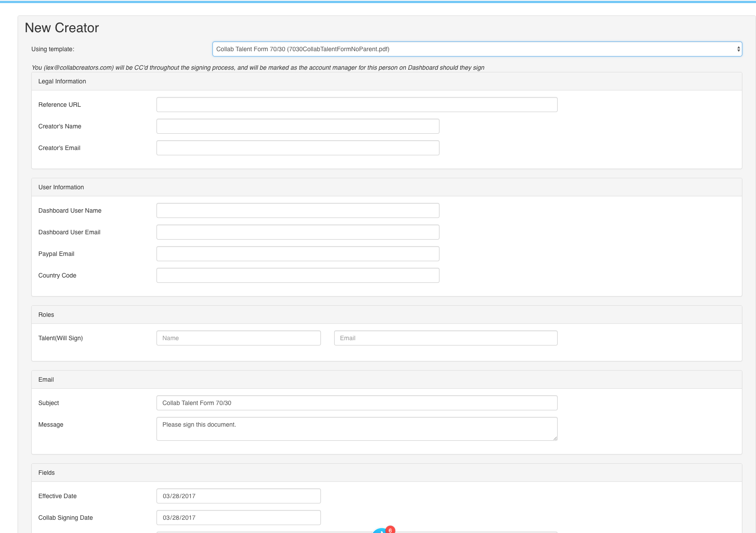The image size is (756, 533).
Task: Click the User Information section header
Action: [x=387, y=187]
